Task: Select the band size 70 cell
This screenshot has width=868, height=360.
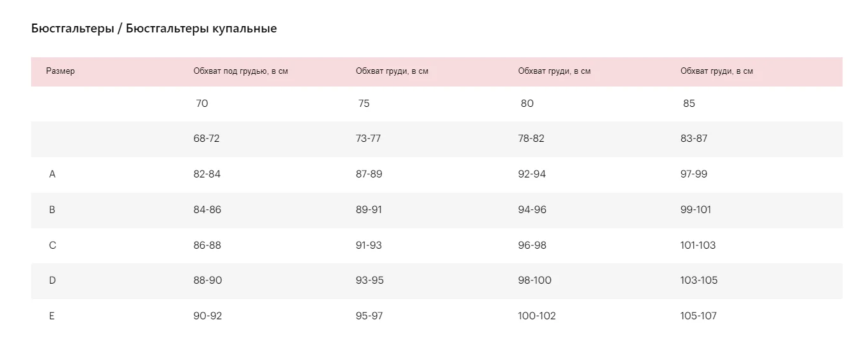Action: [x=202, y=104]
